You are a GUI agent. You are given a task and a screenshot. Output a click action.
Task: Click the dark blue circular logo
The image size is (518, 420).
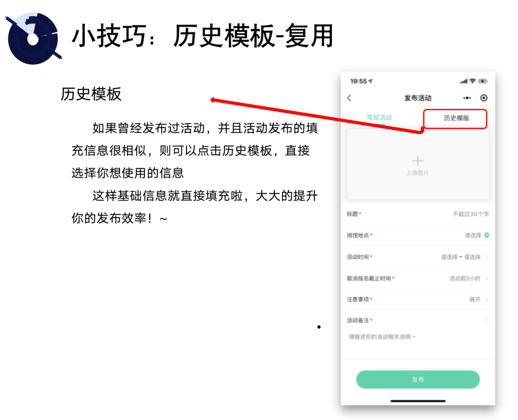[34, 38]
